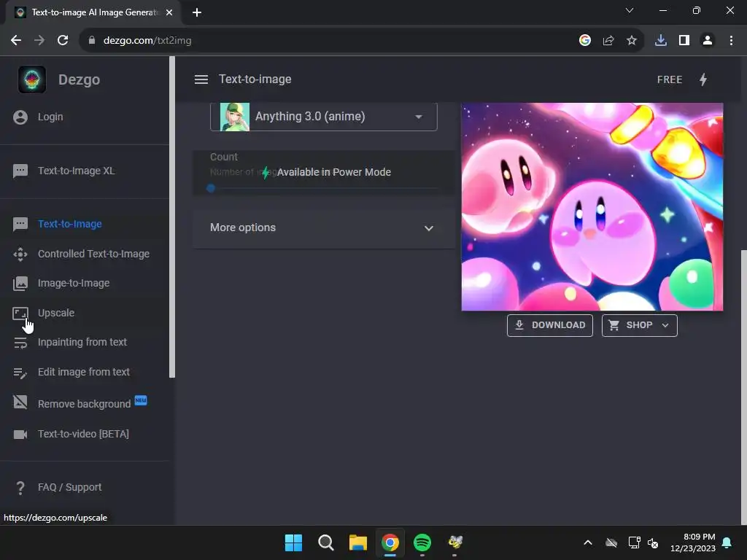The height and width of the screenshot is (560, 747).
Task: Open File Explorer from the taskbar
Action: 358,542
